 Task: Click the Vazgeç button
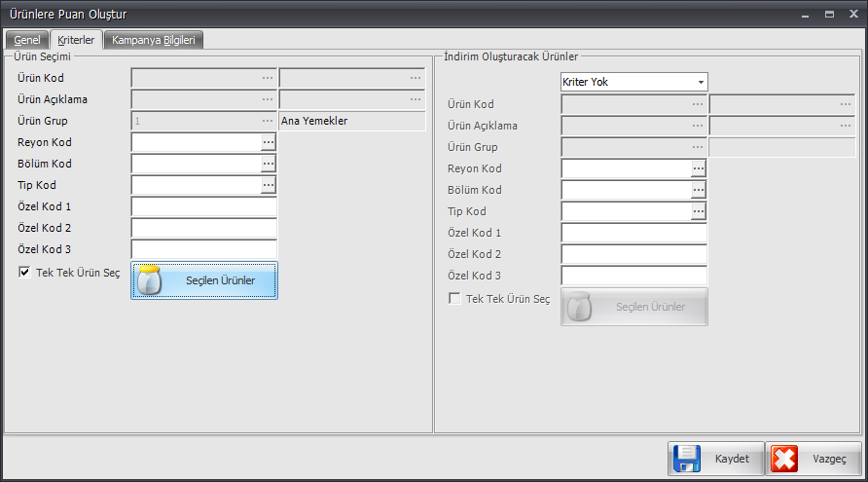click(x=814, y=459)
